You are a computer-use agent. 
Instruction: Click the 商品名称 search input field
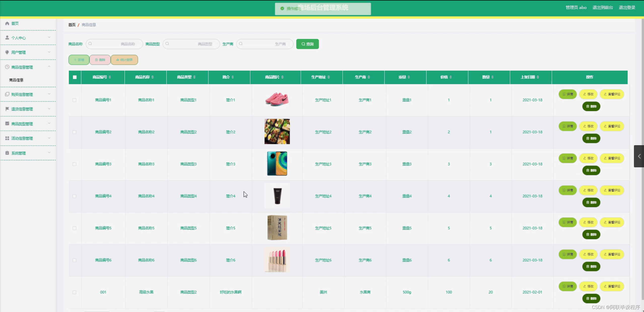[x=115, y=44]
